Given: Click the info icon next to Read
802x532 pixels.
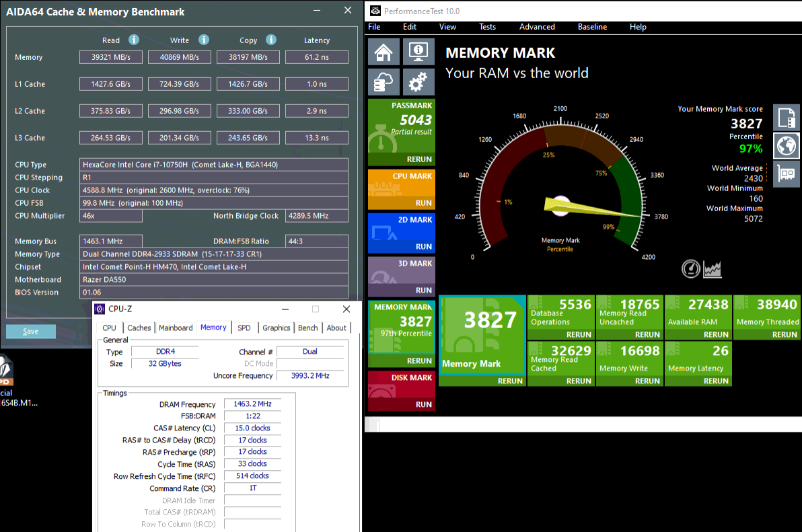Looking at the screenshot, I should pyautogui.click(x=134, y=40).
